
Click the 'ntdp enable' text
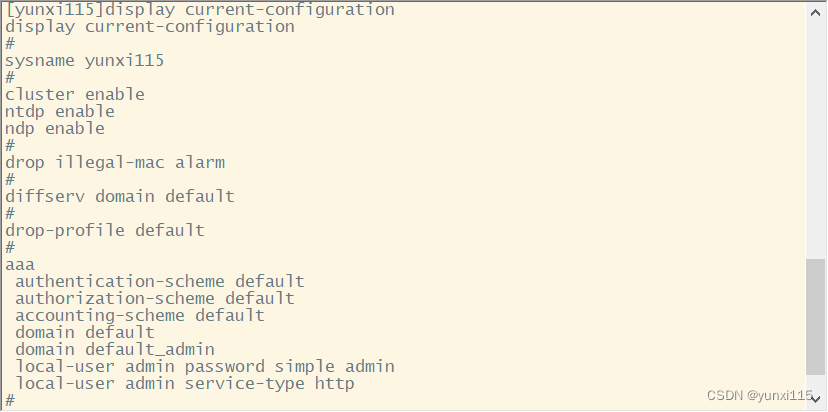pyautogui.click(x=60, y=111)
